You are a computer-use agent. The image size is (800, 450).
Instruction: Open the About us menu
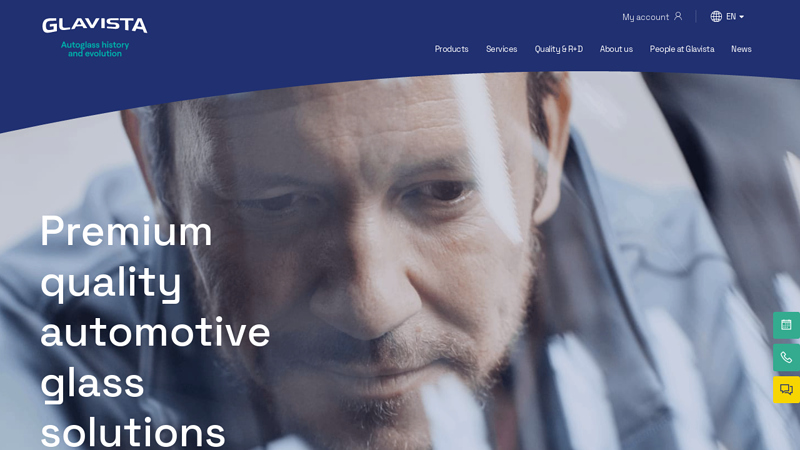(616, 49)
